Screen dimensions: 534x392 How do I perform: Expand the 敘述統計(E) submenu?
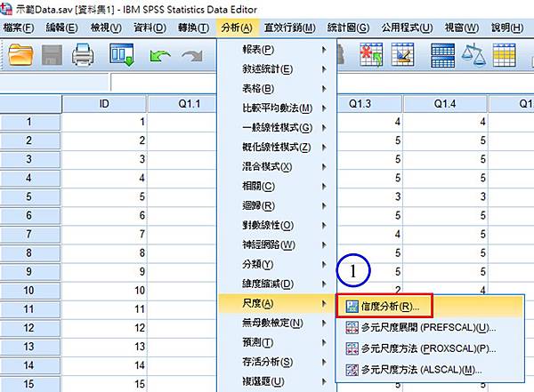[x=277, y=69]
